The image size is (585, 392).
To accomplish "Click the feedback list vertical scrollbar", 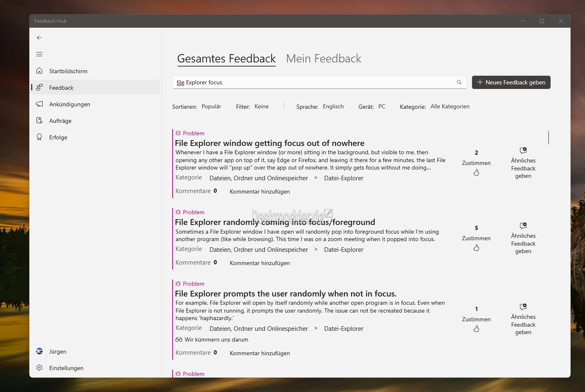I will [549, 137].
